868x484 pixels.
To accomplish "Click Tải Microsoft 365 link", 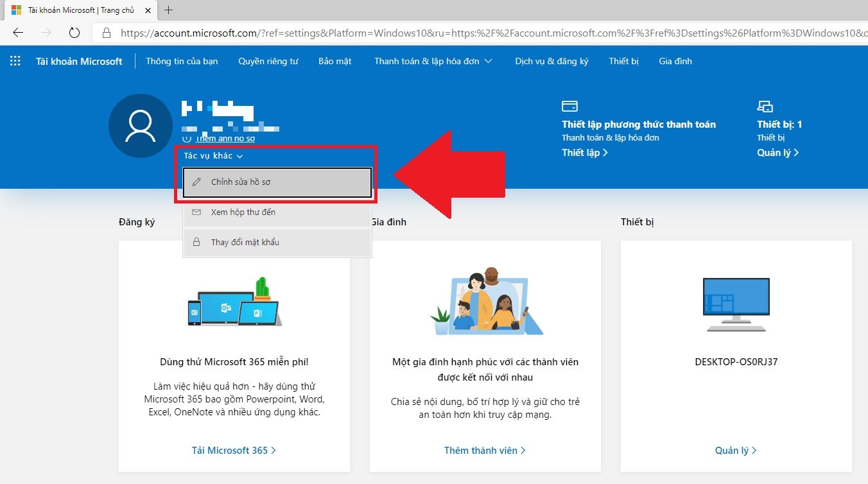I will (234, 450).
